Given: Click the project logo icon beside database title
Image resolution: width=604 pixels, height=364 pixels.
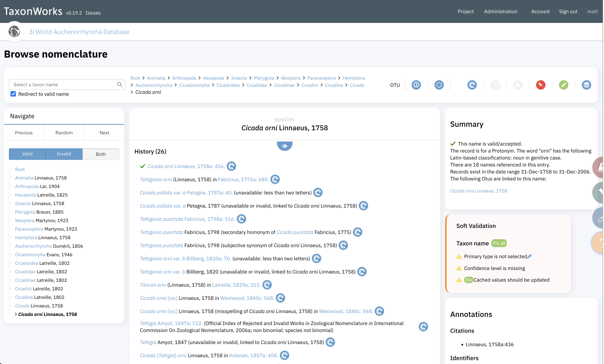Looking at the screenshot, I should coord(14,32).
